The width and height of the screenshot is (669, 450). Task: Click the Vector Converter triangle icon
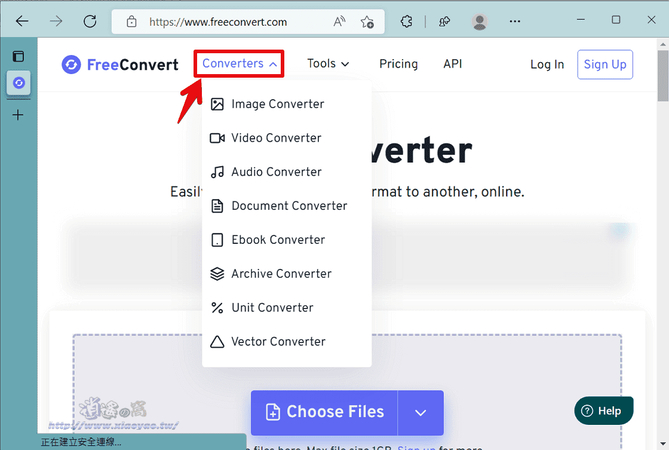click(x=217, y=341)
